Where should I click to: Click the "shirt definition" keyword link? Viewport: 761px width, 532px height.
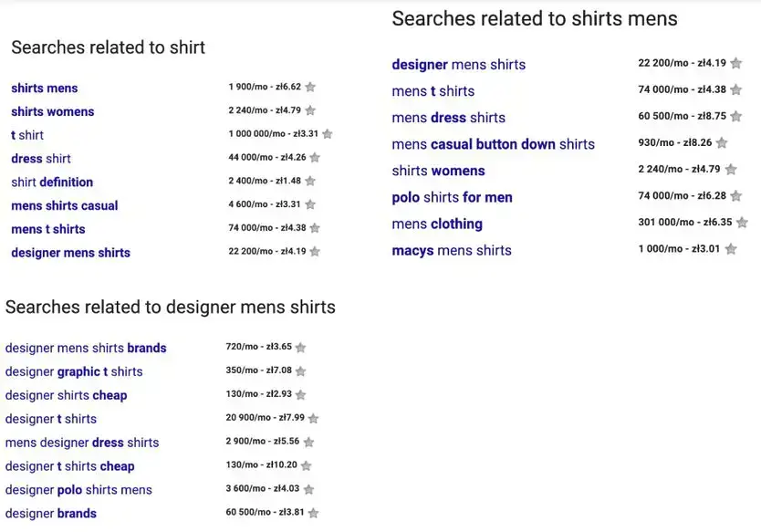(52, 183)
